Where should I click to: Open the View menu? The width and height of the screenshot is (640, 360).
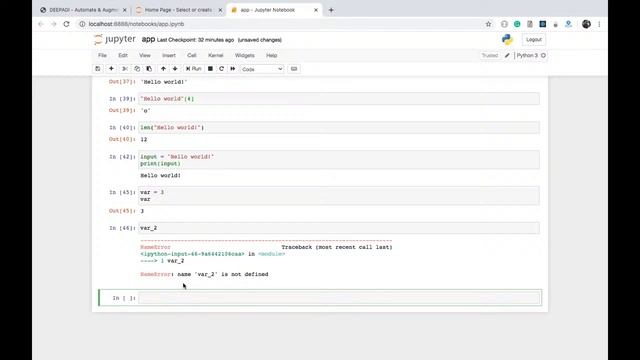[145, 56]
